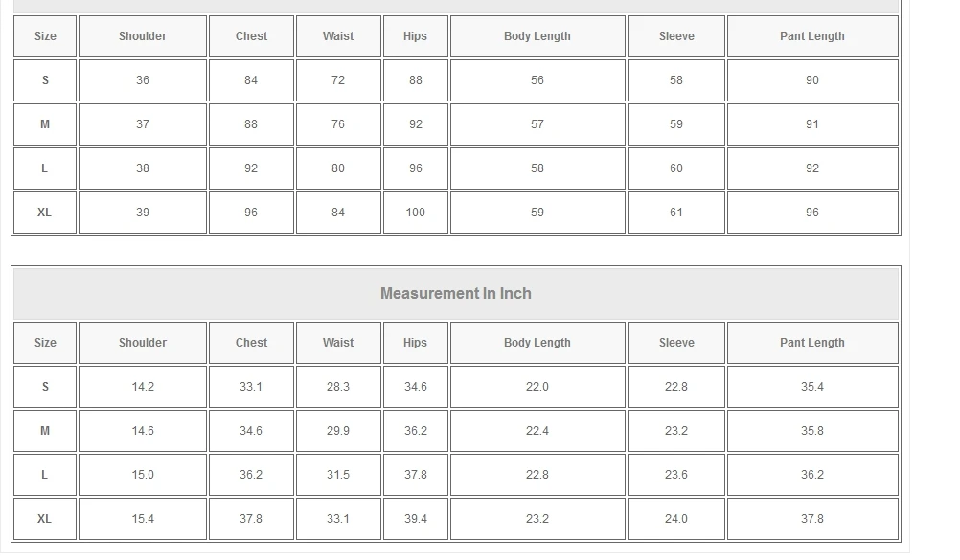Click the inch chest cell showing 34.6
The image size is (960, 560).
(251, 431)
